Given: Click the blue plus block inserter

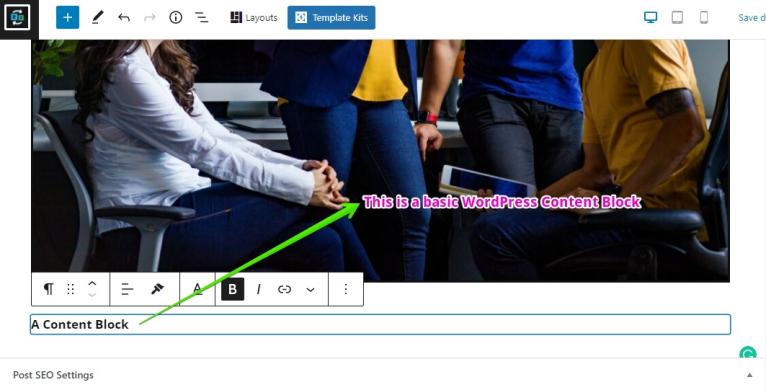Looking at the screenshot, I should 67,18.
